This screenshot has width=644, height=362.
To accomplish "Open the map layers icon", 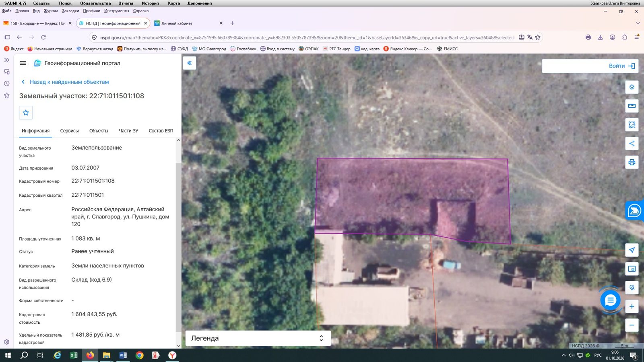I will click(x=632, y=87).
